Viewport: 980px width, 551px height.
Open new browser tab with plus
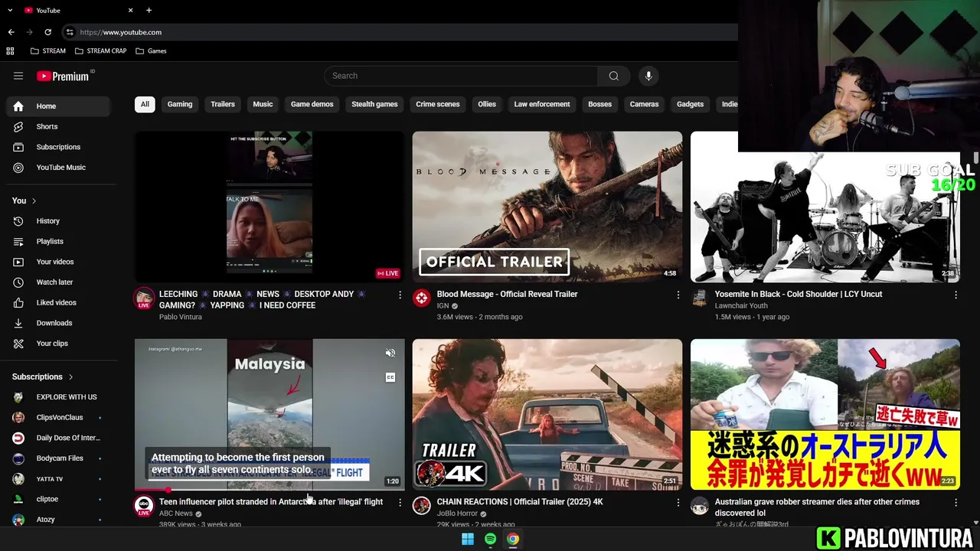tap(149, 10)
